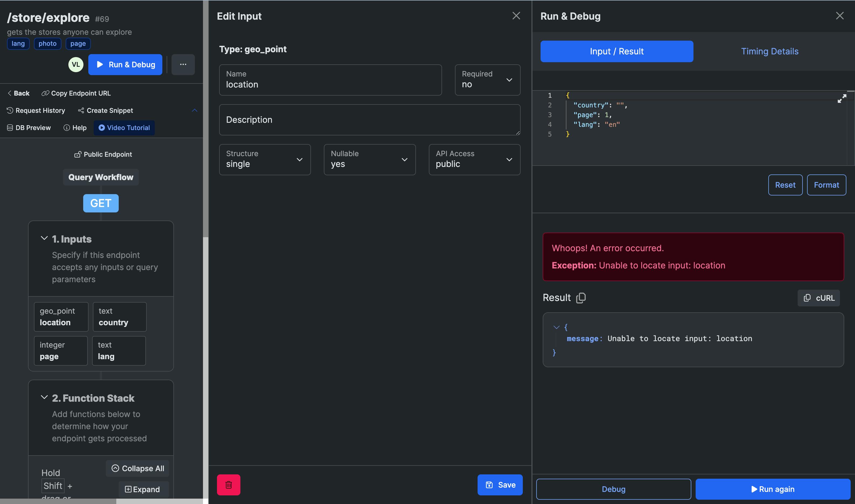Screen dimensions: 855x504
Task: Format the request JSON
Action: pos(826,185)
